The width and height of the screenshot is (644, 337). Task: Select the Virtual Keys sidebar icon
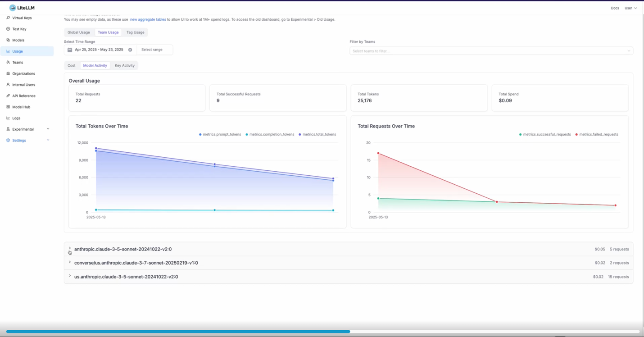point(7,18)
